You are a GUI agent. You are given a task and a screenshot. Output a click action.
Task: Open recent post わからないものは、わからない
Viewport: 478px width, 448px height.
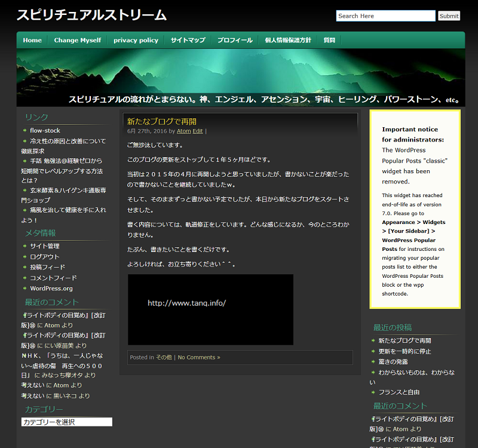(x=412, y=377)
